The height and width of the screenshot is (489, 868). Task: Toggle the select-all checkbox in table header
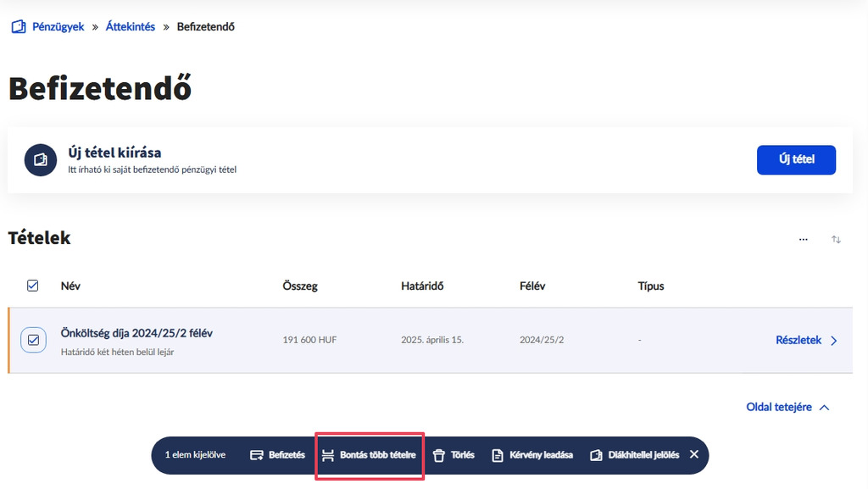point(33,286)
